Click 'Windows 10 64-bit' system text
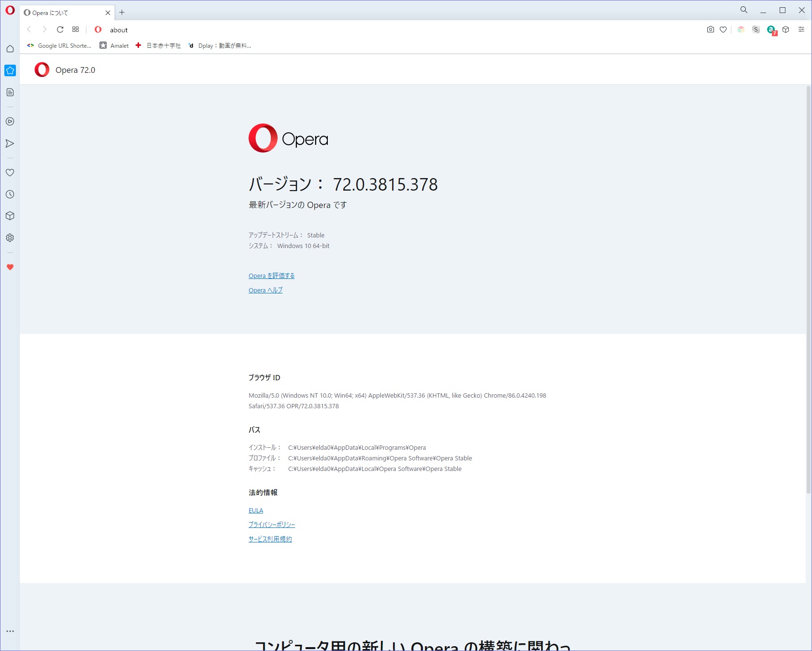Viewport: 812px width, 651px height. click(x=303, y=246)
